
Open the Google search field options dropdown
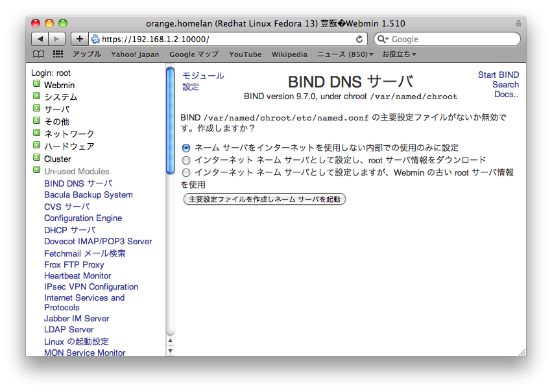click(x=383, y=38)
